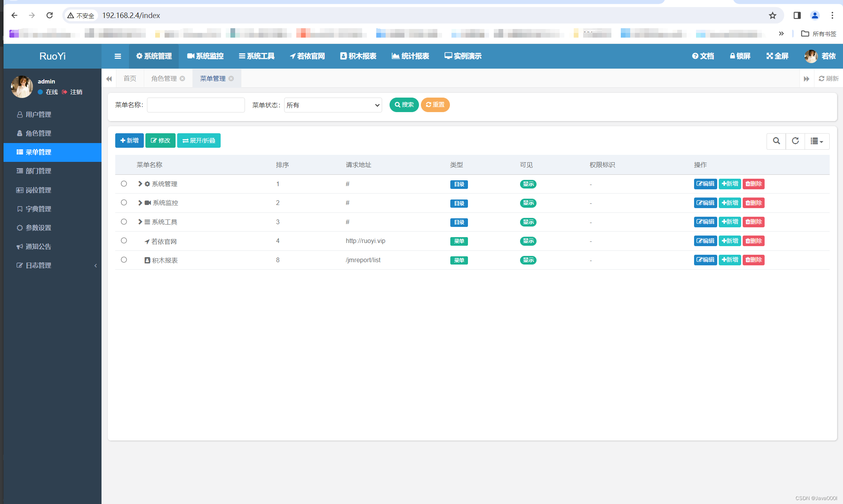843x504 pixels.
Task: Close the 菜单管理 tab
Action: (x=231, y=78)
